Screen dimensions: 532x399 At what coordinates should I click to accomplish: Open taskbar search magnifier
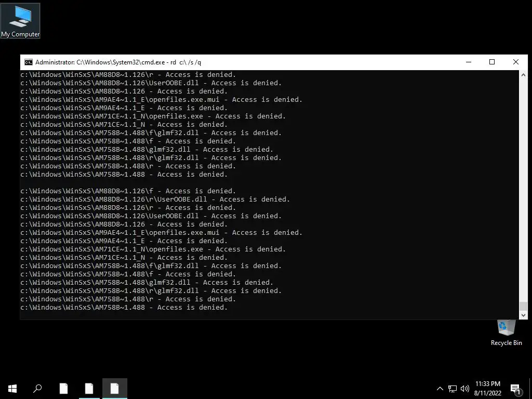[x=37, y=389]
